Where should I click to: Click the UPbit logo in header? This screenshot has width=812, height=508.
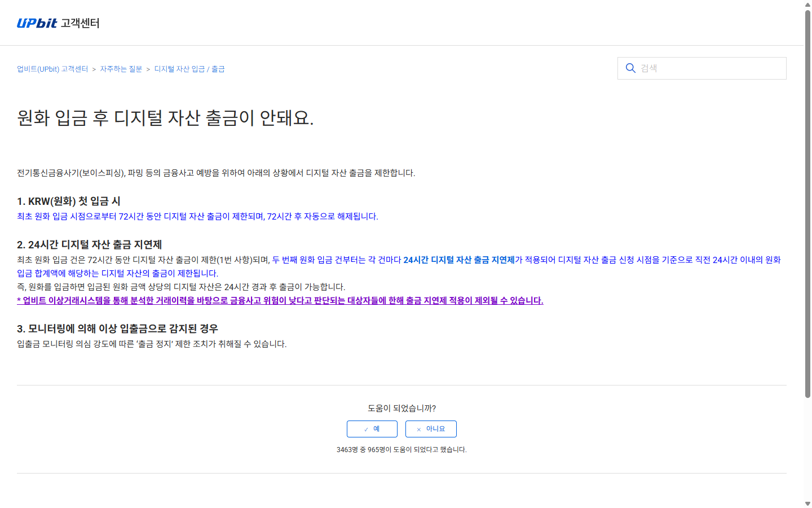37,23
